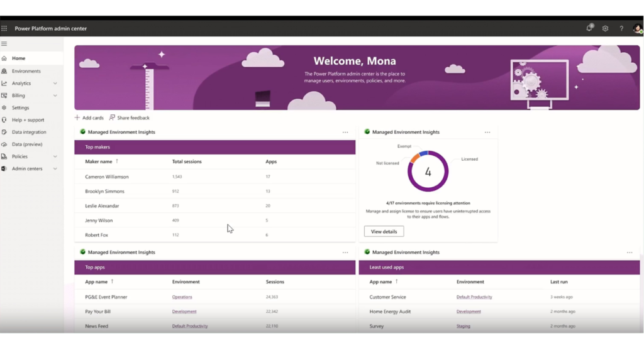Expand the Policies chevron
The image size is (644, 348).
click(x=55, y=156)
